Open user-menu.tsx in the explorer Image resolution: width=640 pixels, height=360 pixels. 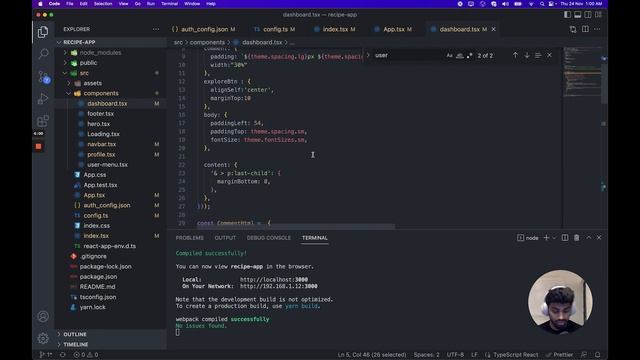[107, 164]
